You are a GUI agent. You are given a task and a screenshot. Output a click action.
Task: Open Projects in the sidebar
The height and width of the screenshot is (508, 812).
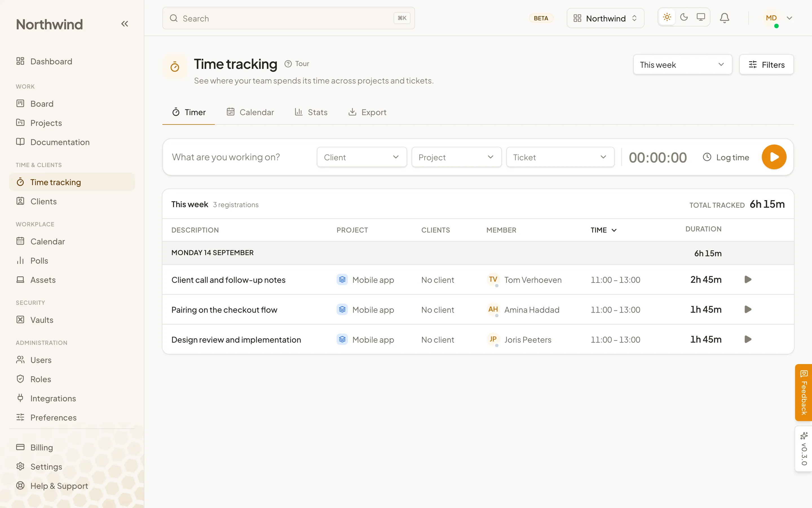tap(72, 123)
